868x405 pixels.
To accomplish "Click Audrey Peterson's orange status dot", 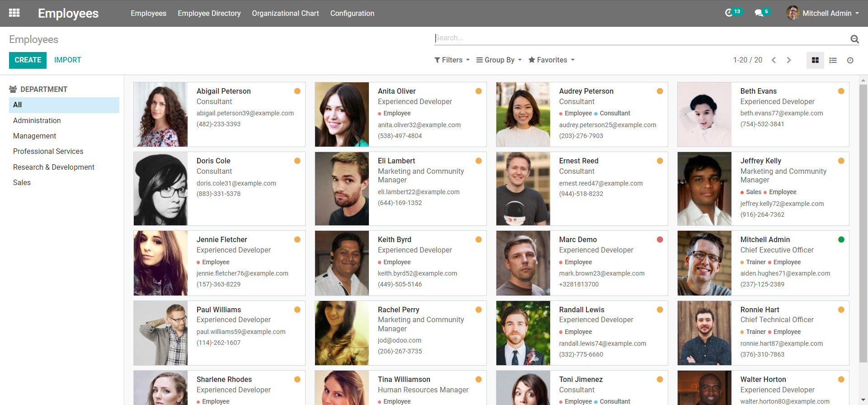I will pyautogui.click(x=660, y=91).
